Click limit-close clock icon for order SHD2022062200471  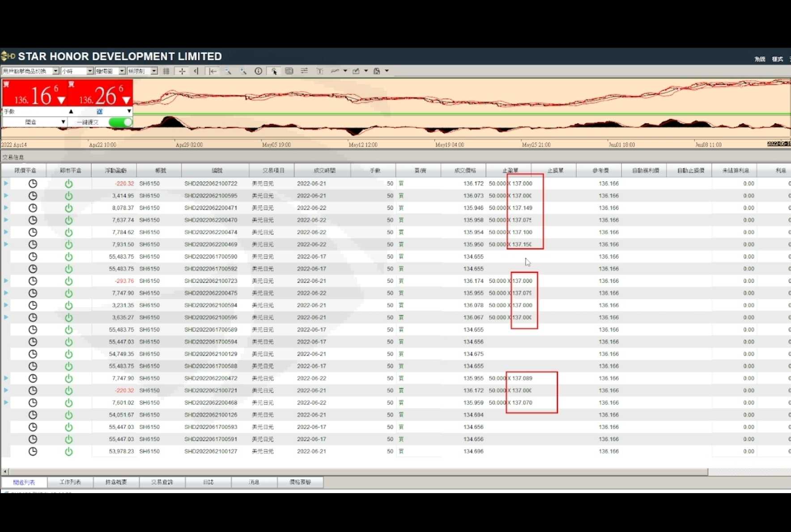33,208
